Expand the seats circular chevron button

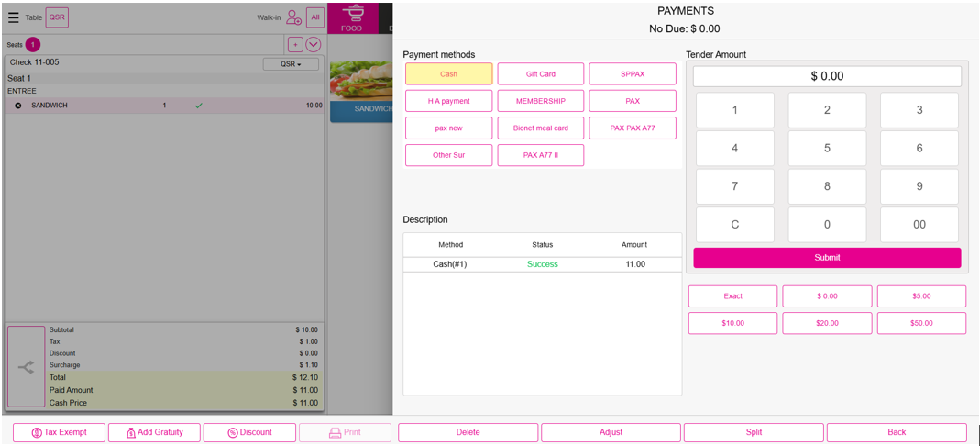314,44
